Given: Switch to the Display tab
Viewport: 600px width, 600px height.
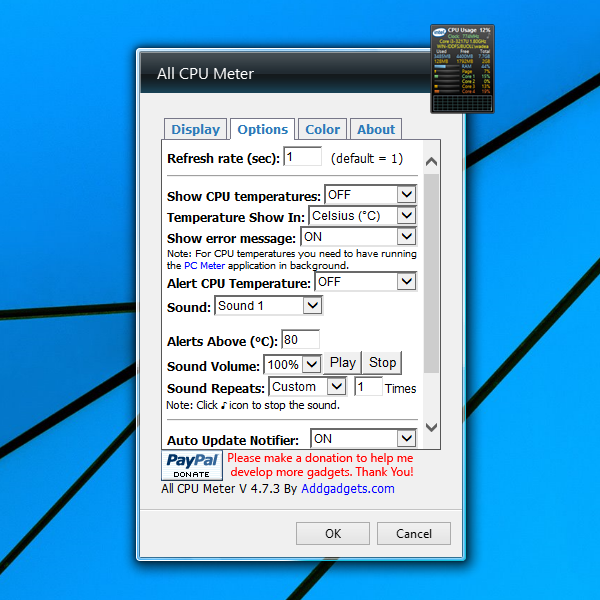Looking at the screenshot, I should point(196,129).
